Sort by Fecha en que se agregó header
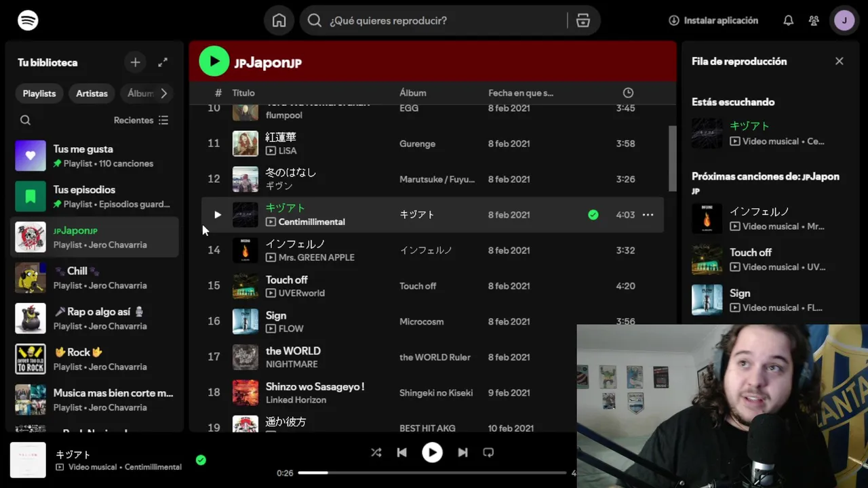 click(521, 93)
